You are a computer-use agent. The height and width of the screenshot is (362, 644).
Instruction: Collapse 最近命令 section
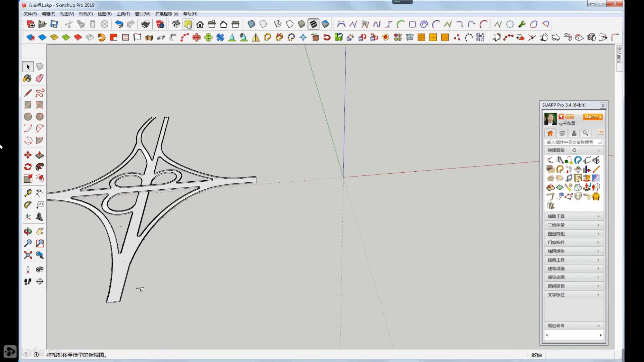point(574,325)
